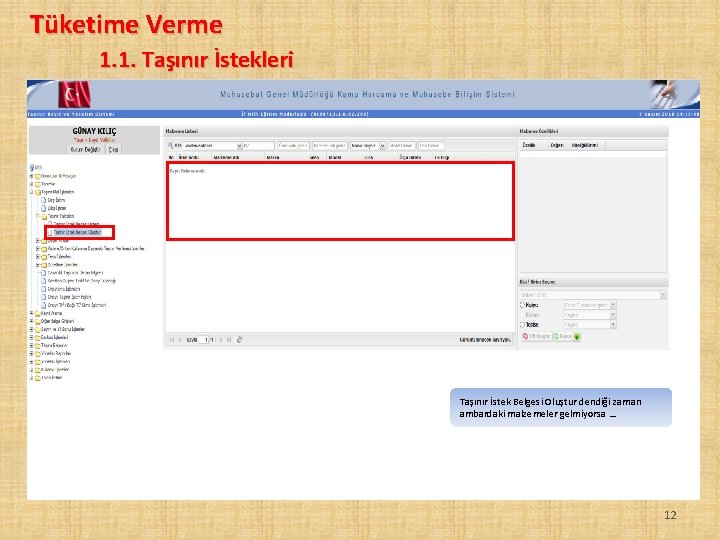Viewport: 720px width, 540px height.
Task: Click the page number field in the pager
Action: [203, 340]
